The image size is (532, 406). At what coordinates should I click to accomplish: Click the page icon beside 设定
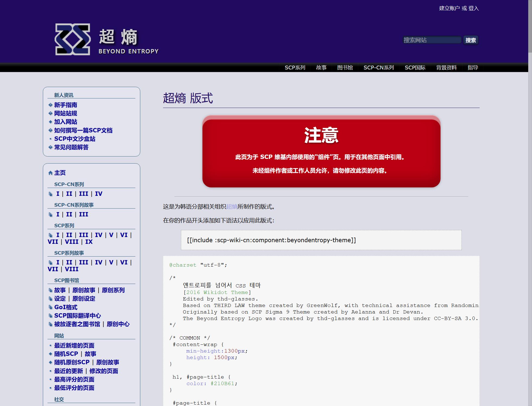50,299
